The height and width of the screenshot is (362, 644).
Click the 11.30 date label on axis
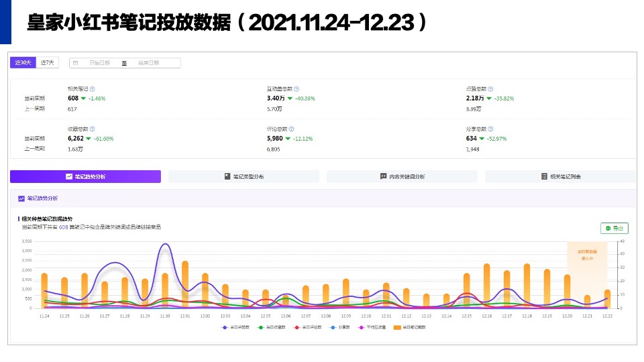point(165,316)
